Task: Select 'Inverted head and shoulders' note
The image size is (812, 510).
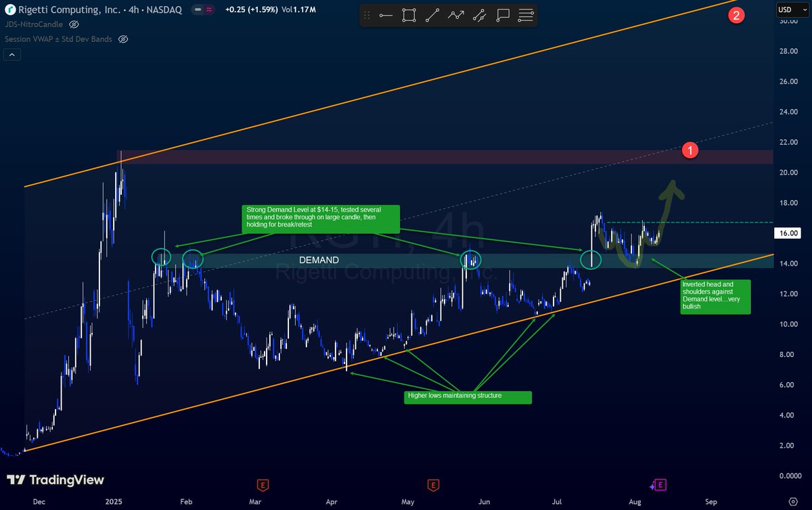Action: pos(717,296)
